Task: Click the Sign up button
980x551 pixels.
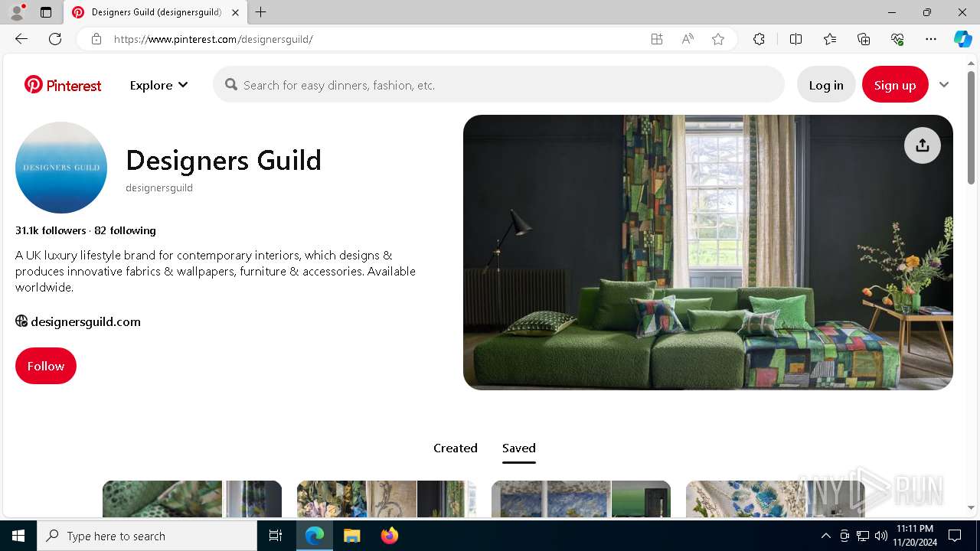Action: coord(894,85)
